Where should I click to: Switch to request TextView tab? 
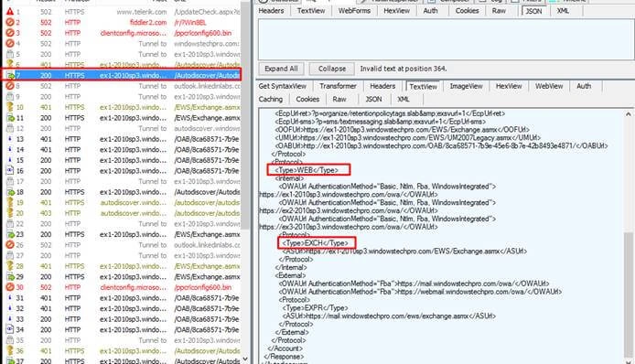click(x=311, y=11)
